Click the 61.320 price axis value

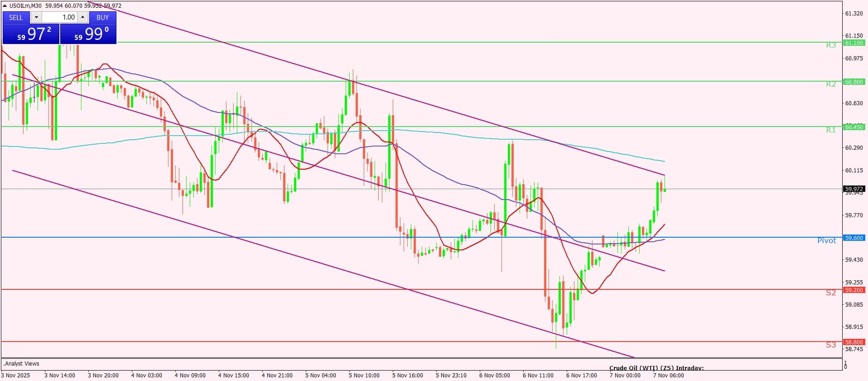point(854,14)
